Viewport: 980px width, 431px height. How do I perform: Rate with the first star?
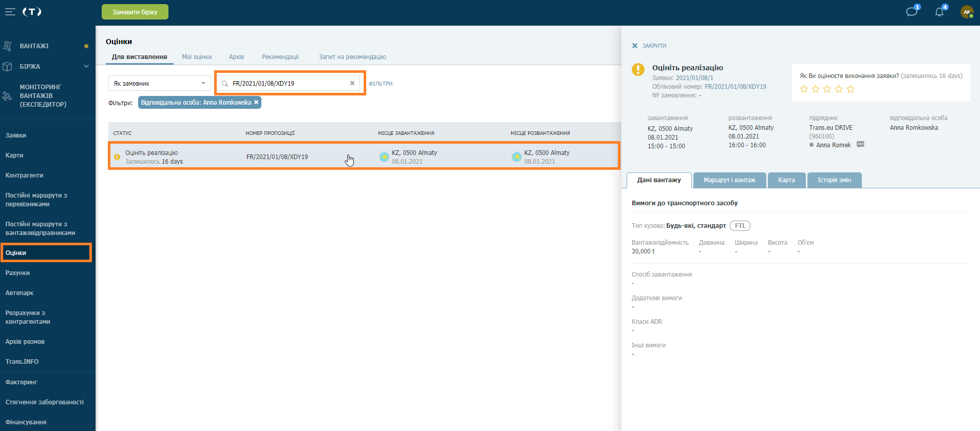(x=804, y=89)
